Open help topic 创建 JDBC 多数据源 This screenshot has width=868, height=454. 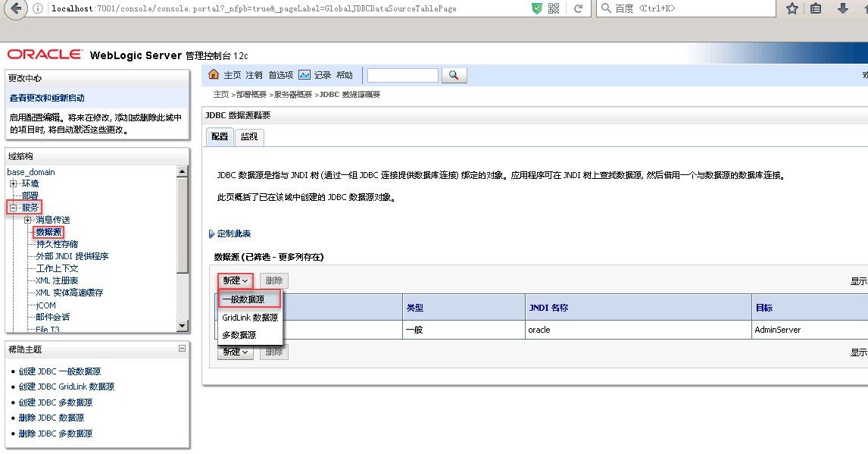(55, 402)
